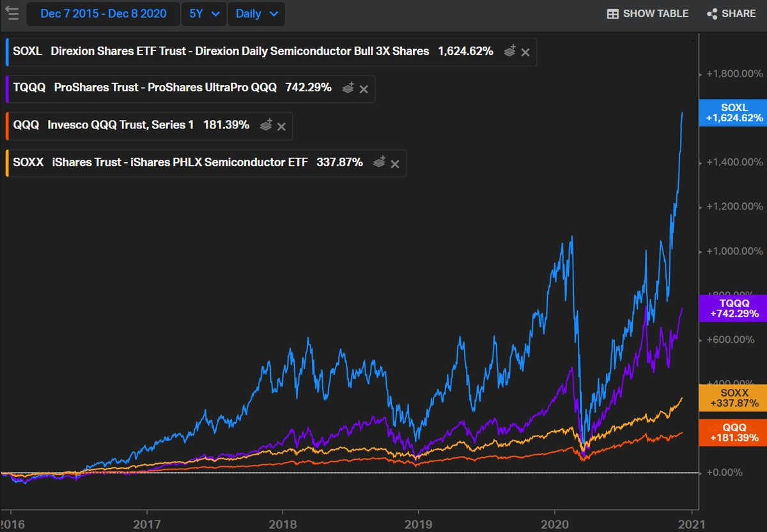Select the TQQQ ticker label in legend

(29, 87)
